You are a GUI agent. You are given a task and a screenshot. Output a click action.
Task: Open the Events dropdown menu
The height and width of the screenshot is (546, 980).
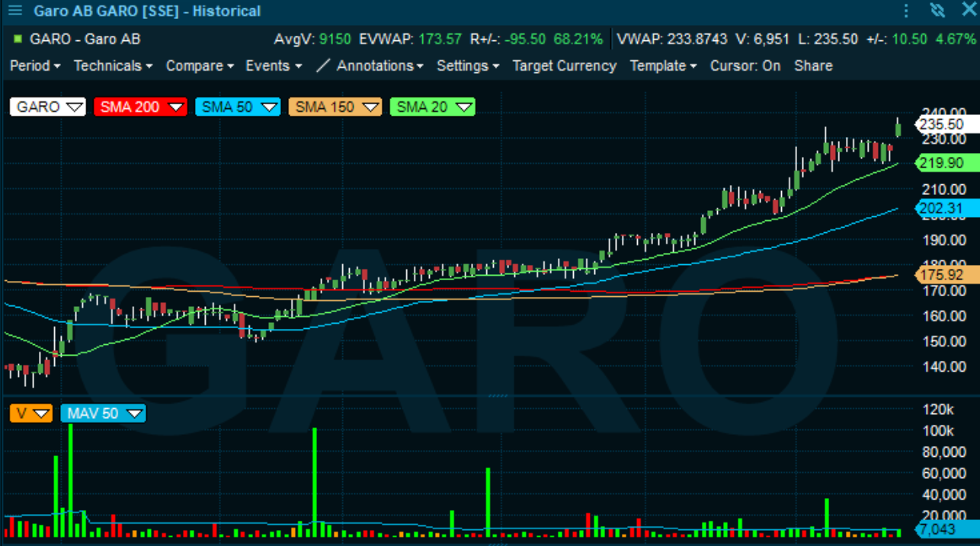[x=274, y=65]
